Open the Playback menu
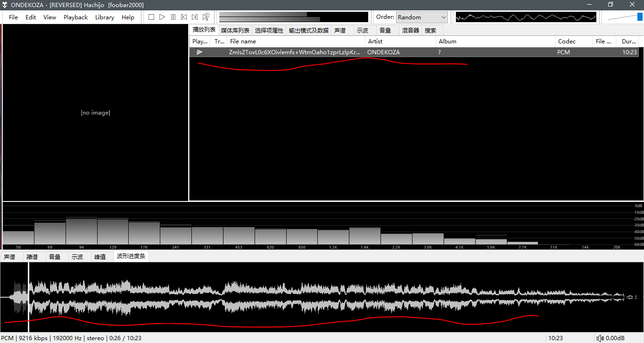 75,17
